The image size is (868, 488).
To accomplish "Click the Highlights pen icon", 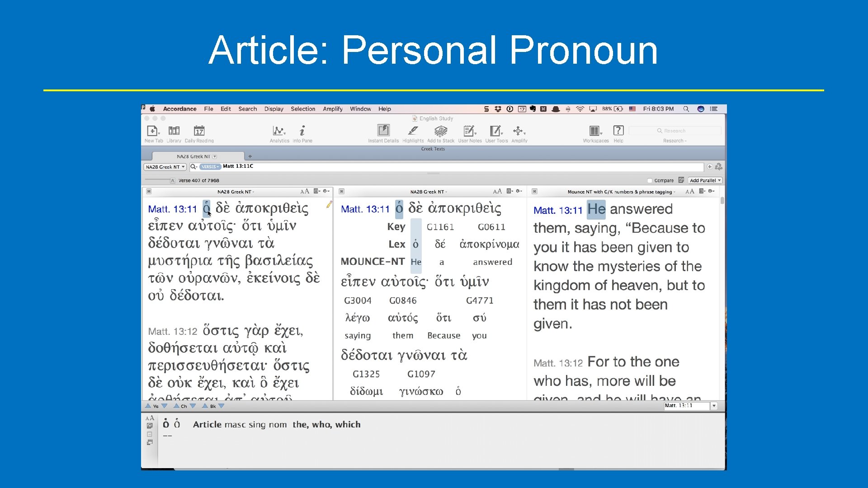I will click(x=413, y=131).
